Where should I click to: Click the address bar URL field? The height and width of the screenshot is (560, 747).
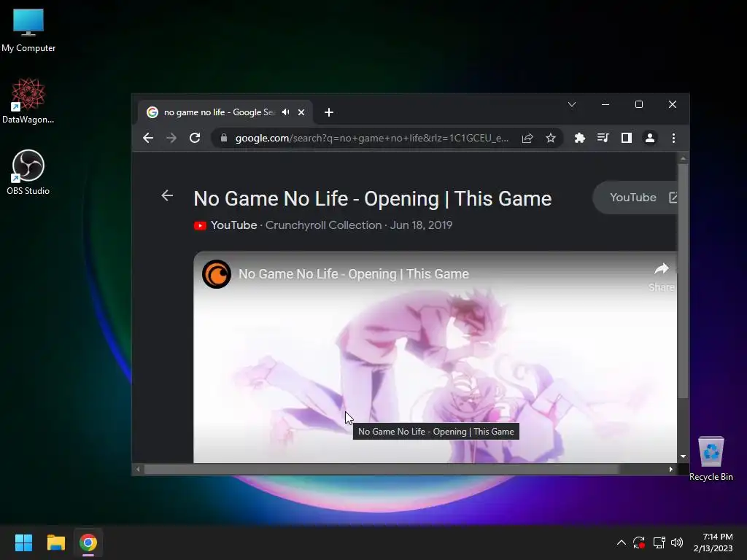(371, 138)
